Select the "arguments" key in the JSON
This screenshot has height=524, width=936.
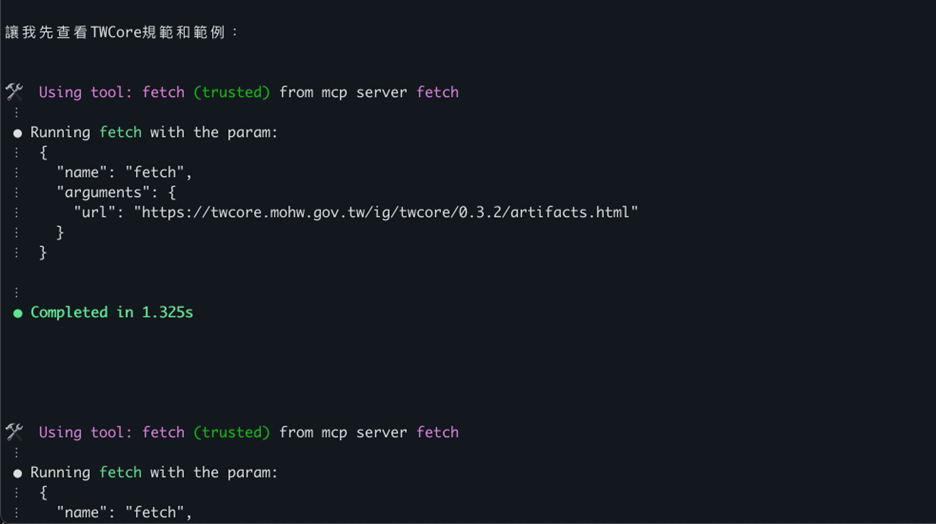point(104,192)
